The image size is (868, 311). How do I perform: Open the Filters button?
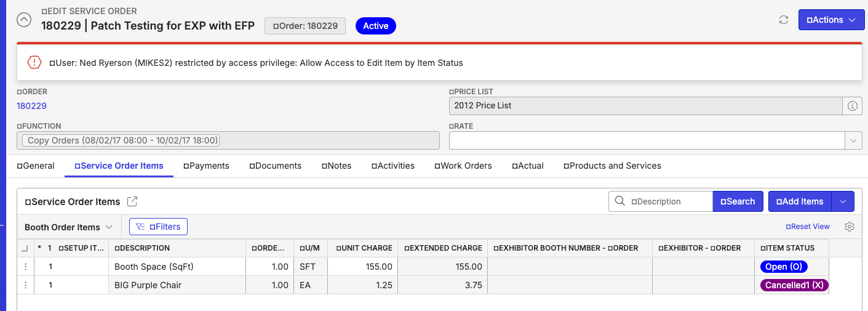[x=158, y=227]
